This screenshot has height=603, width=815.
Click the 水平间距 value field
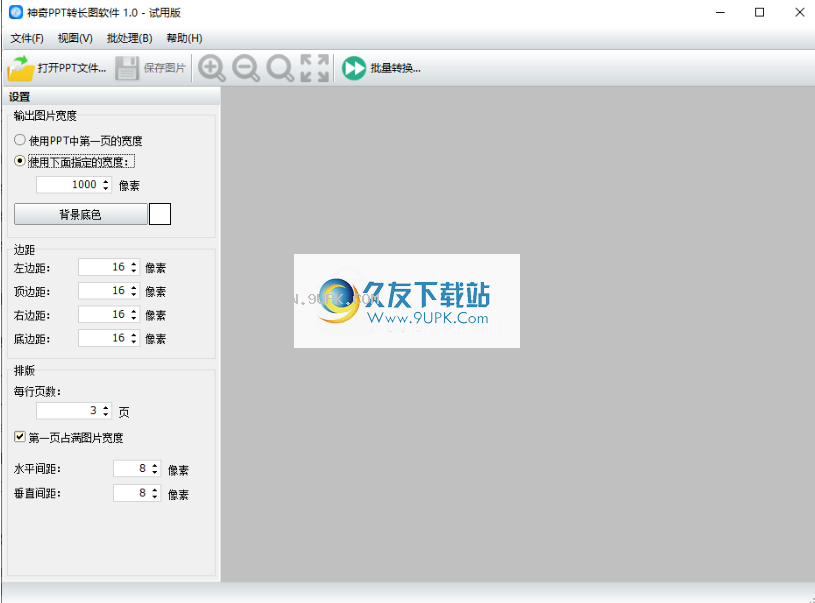click(x=131, y=468)
